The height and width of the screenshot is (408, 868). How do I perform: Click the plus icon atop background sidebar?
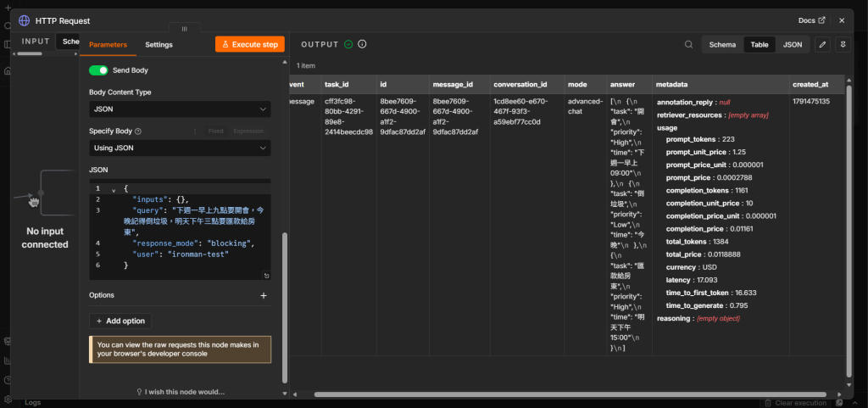[x=7, y=7]
